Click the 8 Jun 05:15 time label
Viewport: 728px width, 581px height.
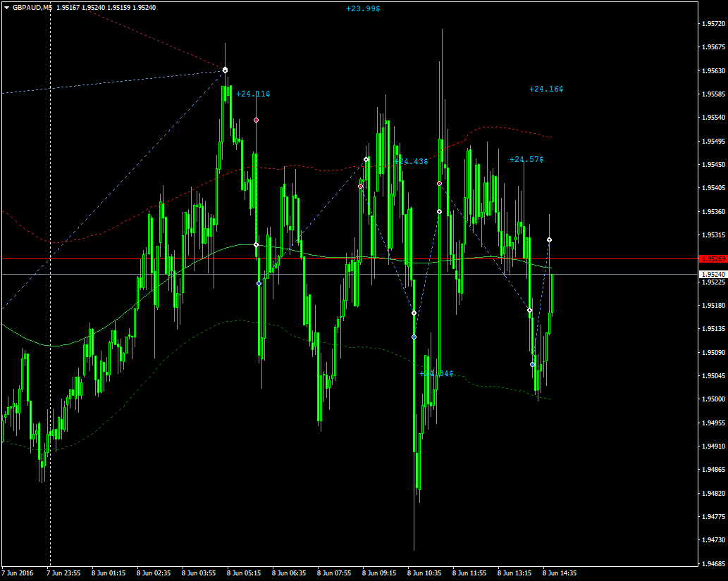[244, 573]
